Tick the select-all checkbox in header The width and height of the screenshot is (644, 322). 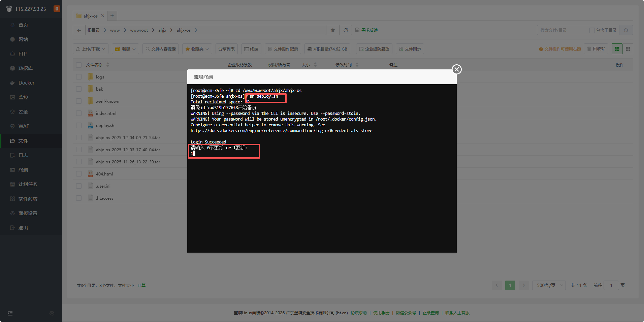coord(79,65)
